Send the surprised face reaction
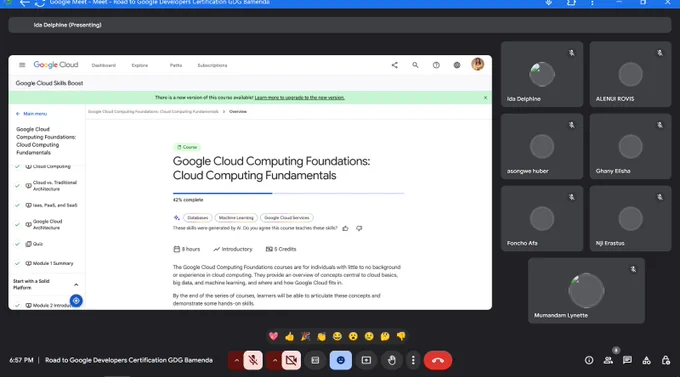The image size is (680, 377). click(353, 336)
